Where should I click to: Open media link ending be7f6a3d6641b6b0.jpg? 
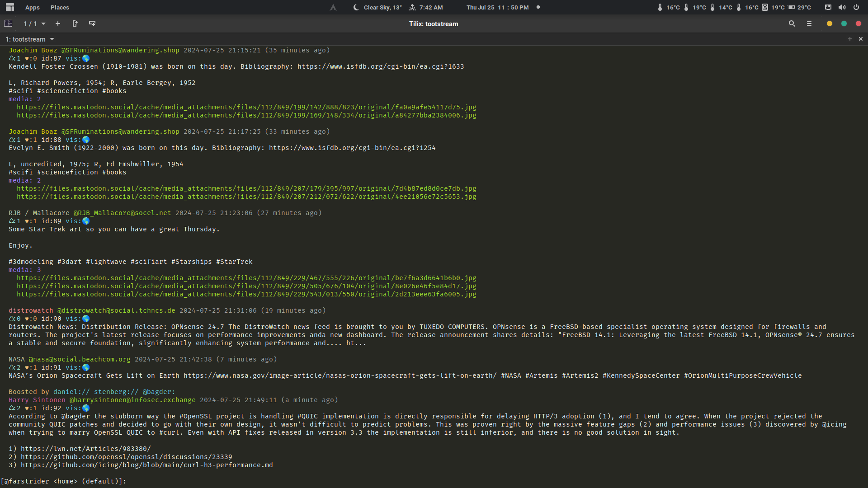pyautogui.click(x=247, y=278)
